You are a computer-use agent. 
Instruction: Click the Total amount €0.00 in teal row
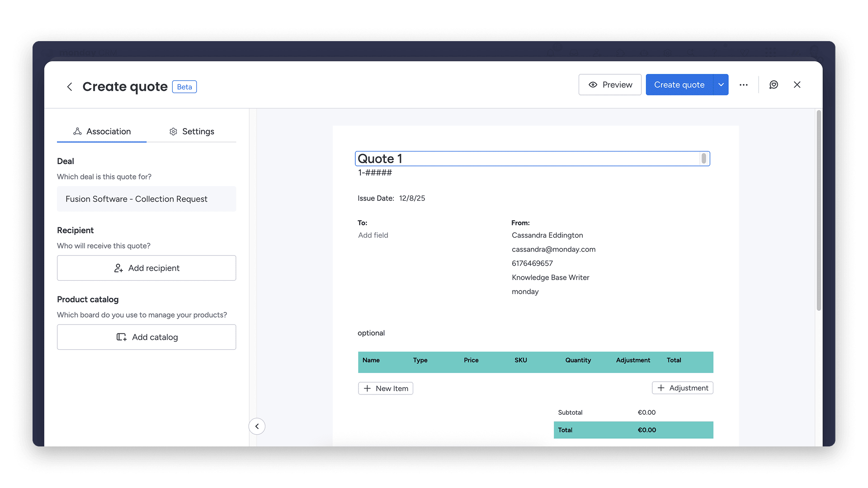[647, 430]
